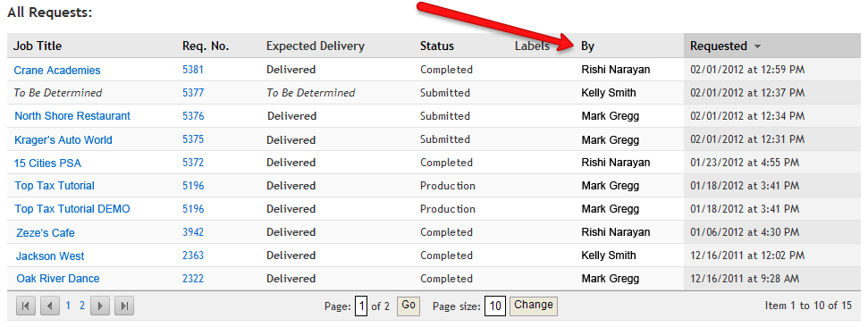Open the Oak River Dance job
The width and height of the screenshot is (868, 327).
(58, 279)
